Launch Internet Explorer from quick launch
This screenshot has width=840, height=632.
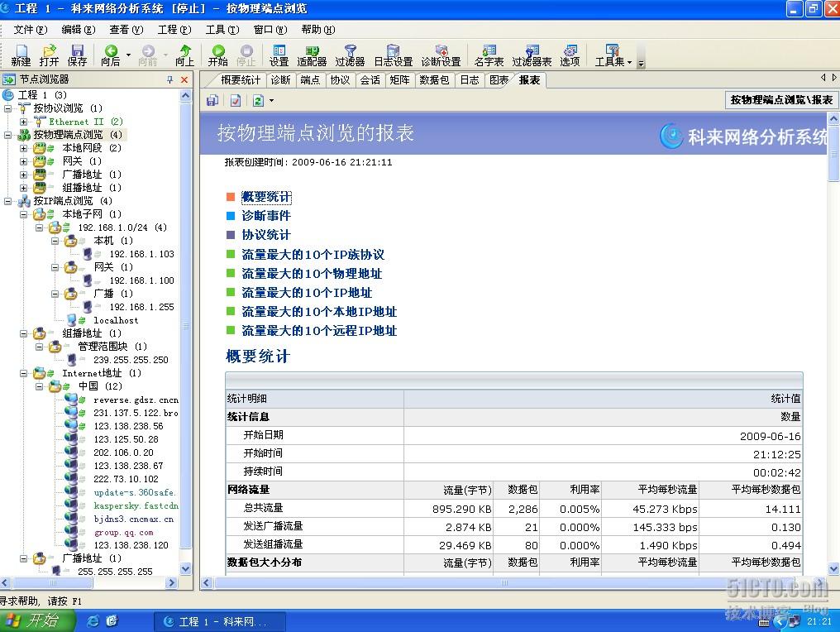93,620
